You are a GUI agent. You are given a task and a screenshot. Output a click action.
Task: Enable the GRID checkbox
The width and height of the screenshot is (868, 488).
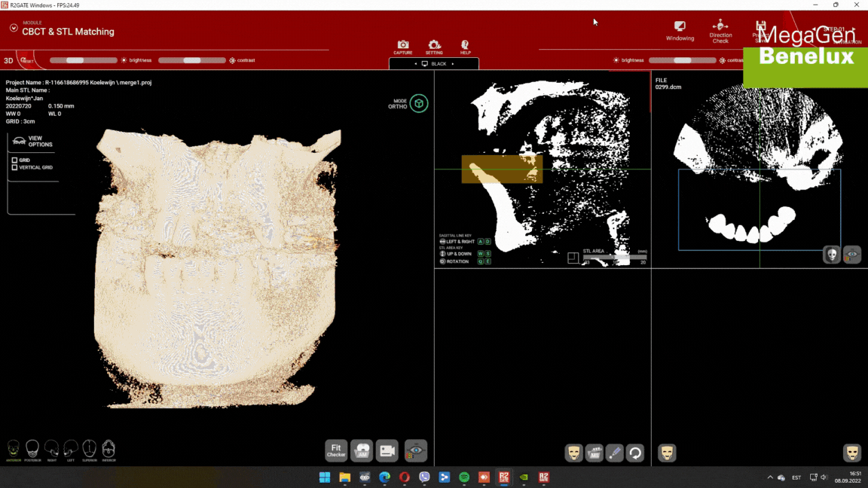15,160
